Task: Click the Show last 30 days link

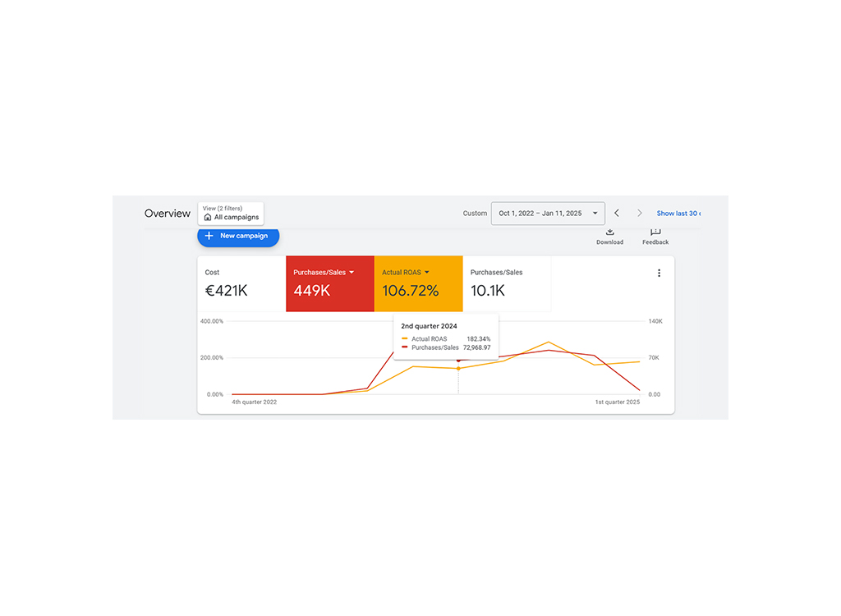Action: click(x=678, y=213)
